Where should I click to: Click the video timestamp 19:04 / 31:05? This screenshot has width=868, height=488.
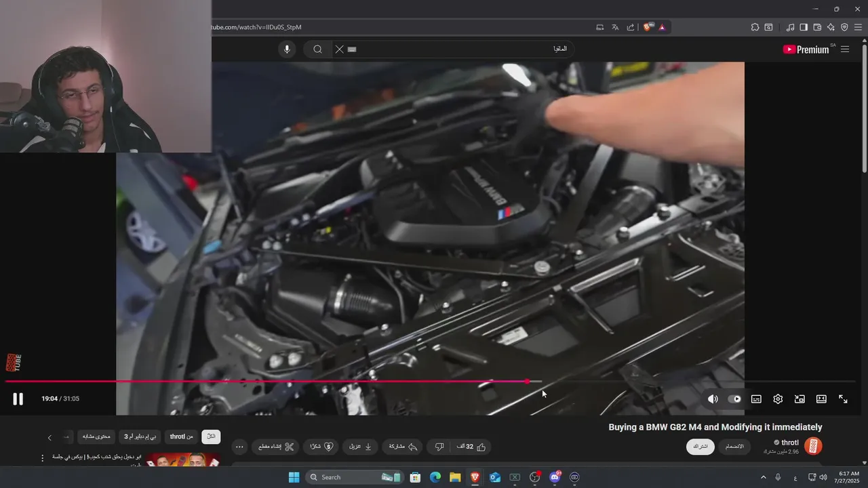click(60, 399)
